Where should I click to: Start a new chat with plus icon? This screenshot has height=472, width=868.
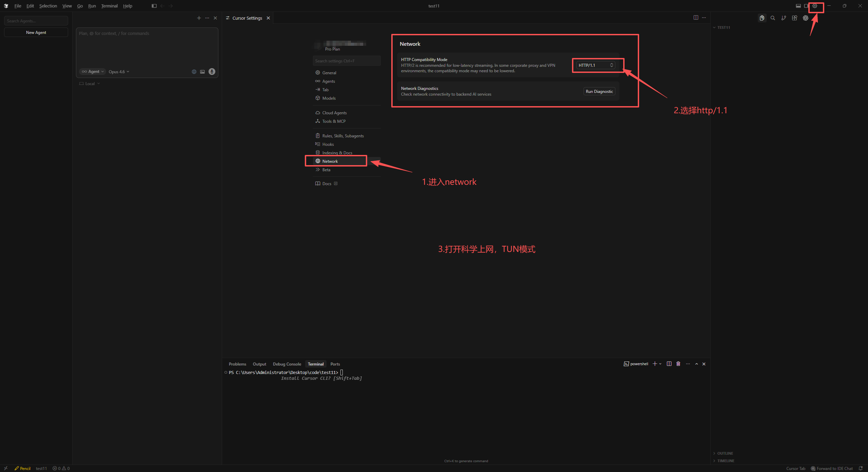click(199, 18)
